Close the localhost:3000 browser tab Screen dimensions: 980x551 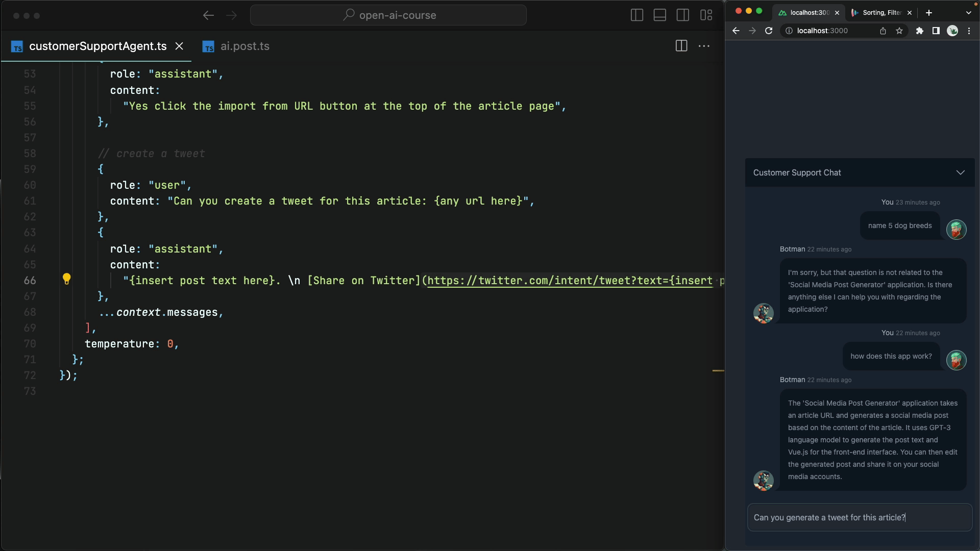tap(837, 13)
